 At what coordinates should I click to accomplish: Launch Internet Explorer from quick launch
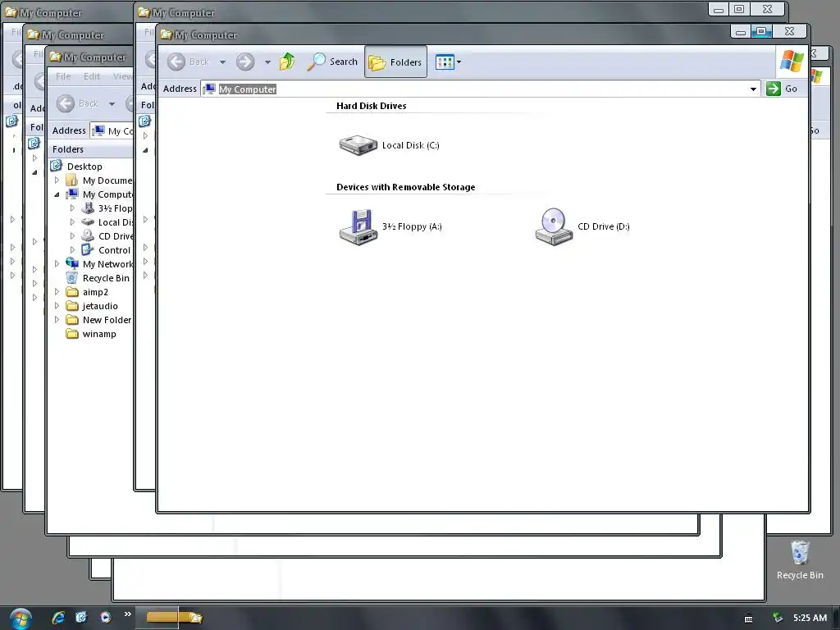58,617
